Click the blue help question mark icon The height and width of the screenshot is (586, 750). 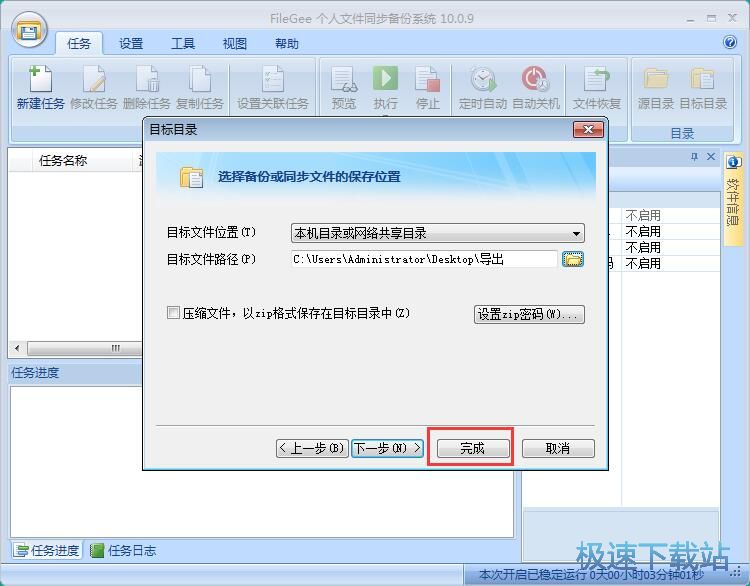click(x=729, y=42)
